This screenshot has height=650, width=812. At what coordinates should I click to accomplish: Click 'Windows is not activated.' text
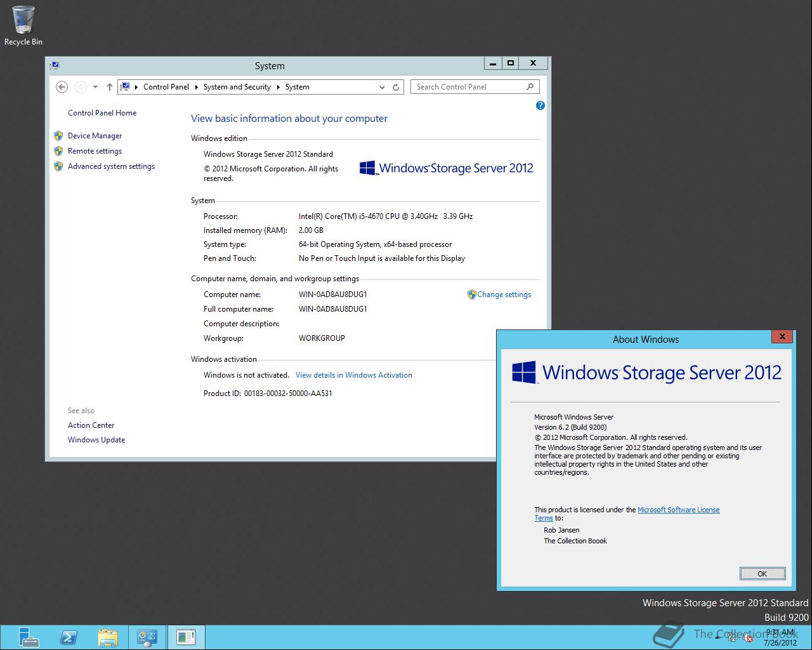(x=246, y=375)
